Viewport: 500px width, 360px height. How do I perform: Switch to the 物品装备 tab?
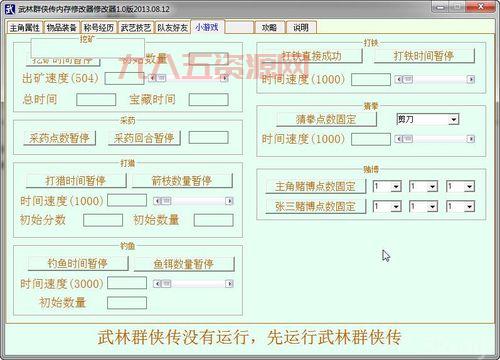(x=62, y=28)
